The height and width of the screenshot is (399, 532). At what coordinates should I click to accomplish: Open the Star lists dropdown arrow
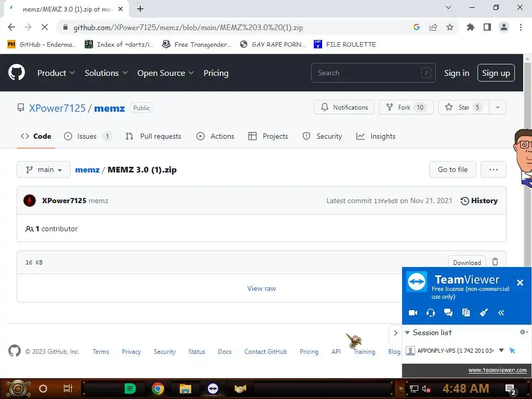[497, 107]
